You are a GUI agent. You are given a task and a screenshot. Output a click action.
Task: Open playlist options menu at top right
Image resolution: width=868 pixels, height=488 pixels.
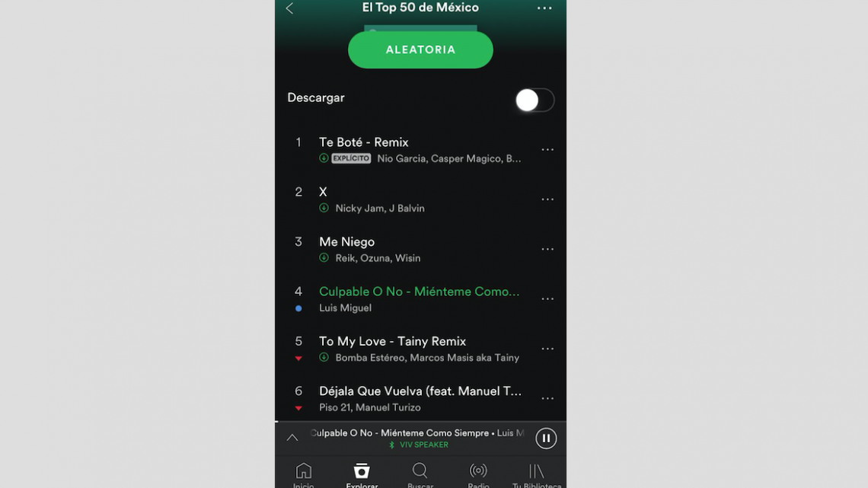click(544, 8)
